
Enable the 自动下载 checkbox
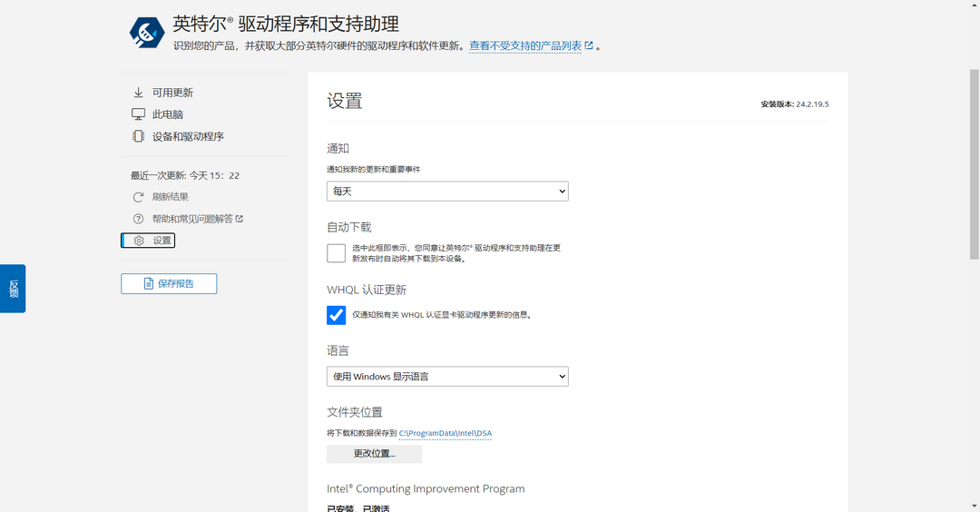click(x=337, y=253)
